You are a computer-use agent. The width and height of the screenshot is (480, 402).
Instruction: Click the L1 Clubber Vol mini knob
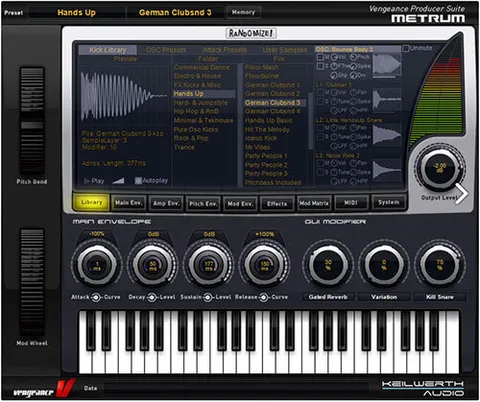(x=334, y=92)
